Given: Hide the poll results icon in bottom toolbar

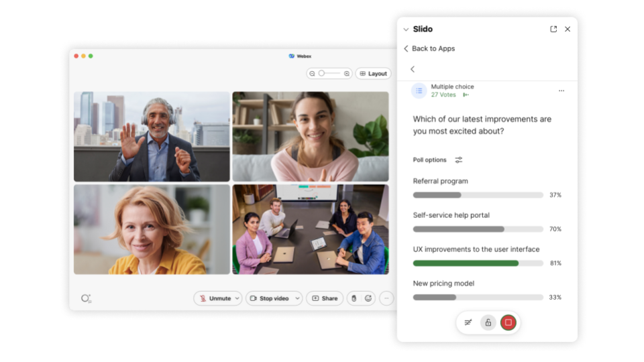Looking at the screenshot, I should [468, 322].
